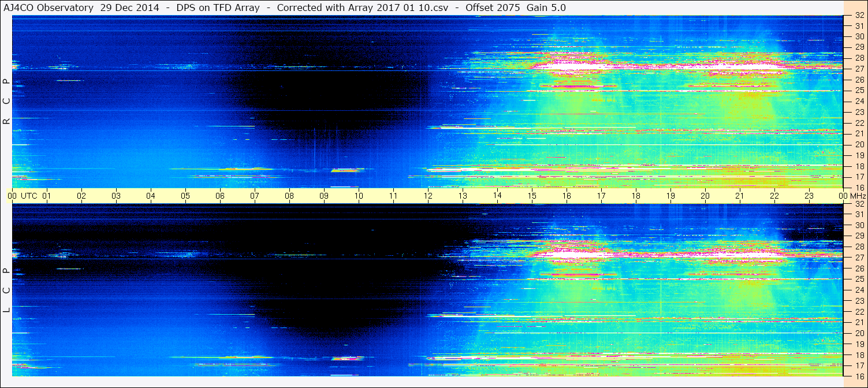Choose the 08 hour marker

coord(289,196)
